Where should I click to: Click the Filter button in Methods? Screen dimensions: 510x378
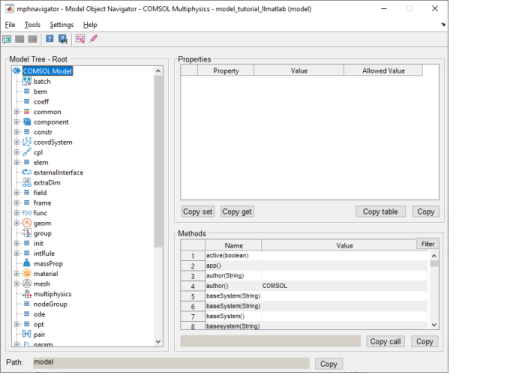pyautogui.click(x=428, y=244)
